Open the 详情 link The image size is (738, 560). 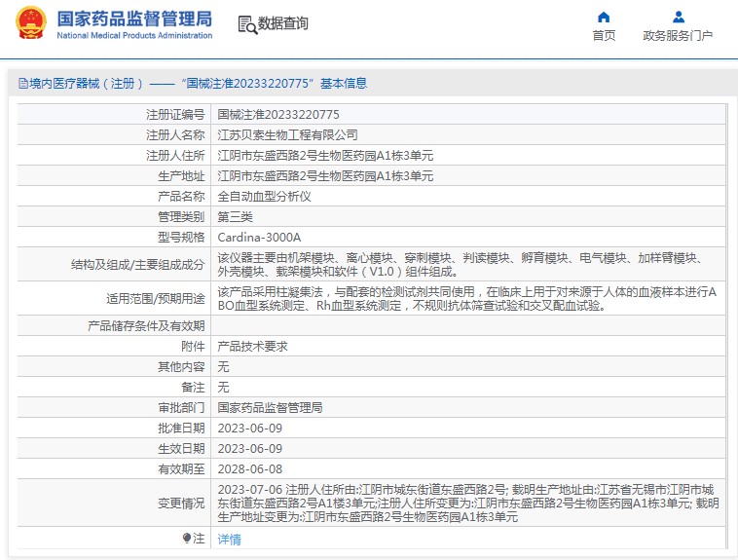point(229,539)
